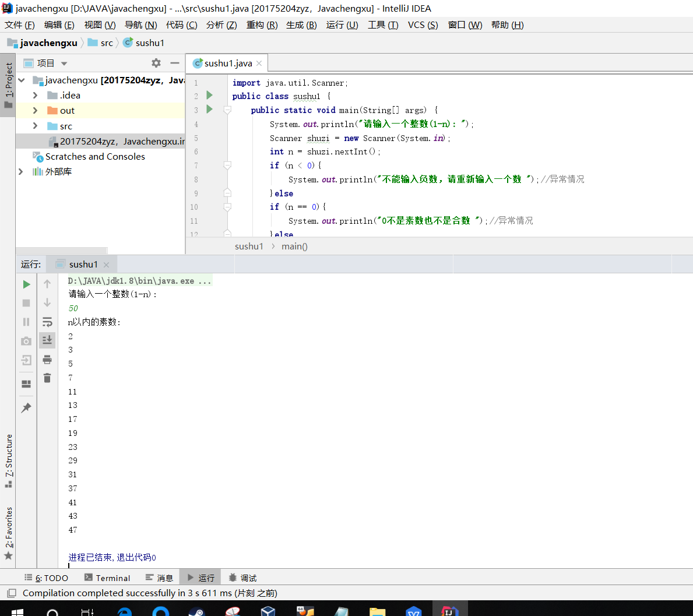Click the restore layout icon in Run panel

tap(26, 384)
